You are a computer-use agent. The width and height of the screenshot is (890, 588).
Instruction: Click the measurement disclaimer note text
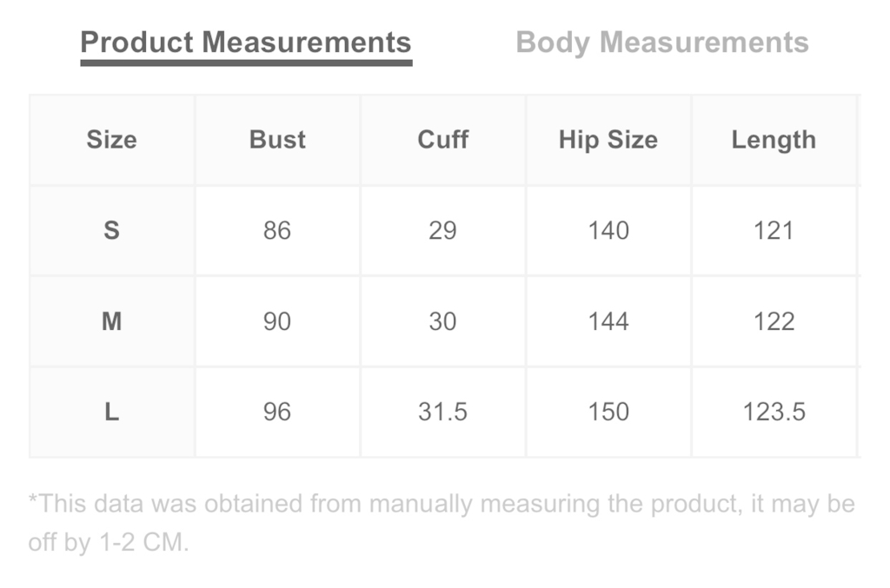[442, 523]
